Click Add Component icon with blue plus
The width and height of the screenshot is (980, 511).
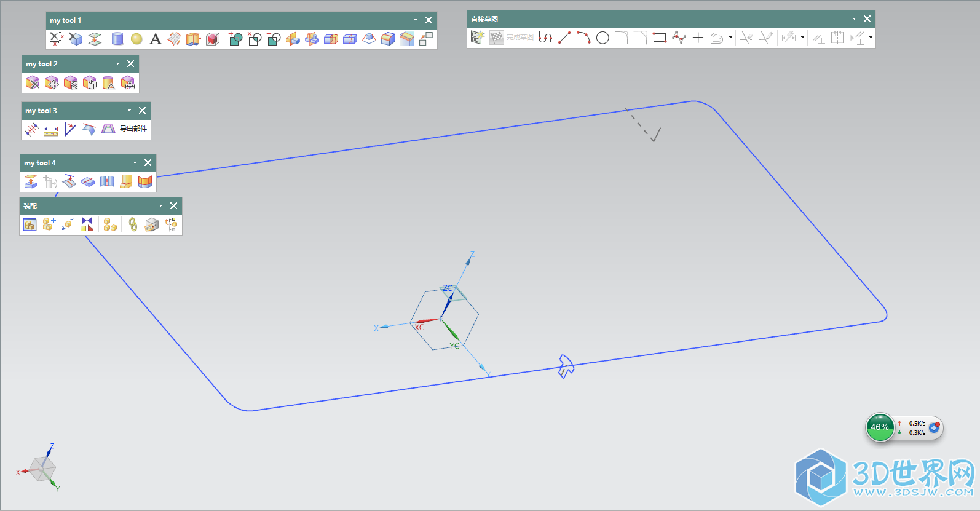pyautogui.click(x=49, y=224)
